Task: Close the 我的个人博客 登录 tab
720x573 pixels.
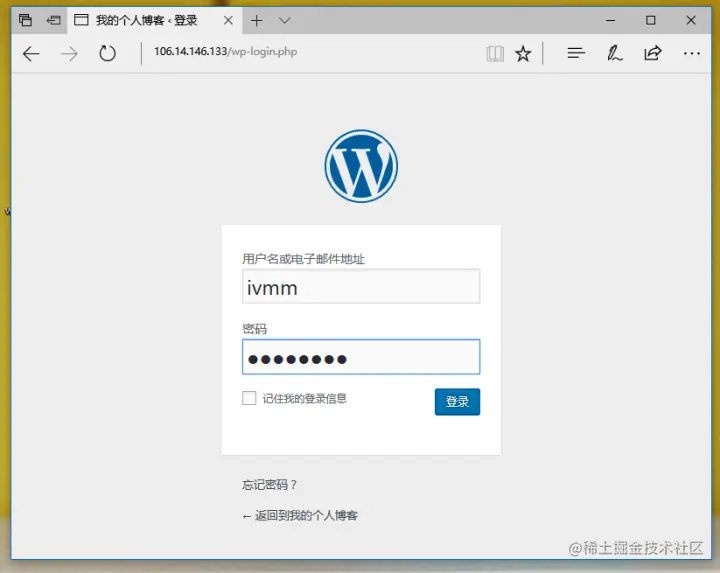Action: 228,20
